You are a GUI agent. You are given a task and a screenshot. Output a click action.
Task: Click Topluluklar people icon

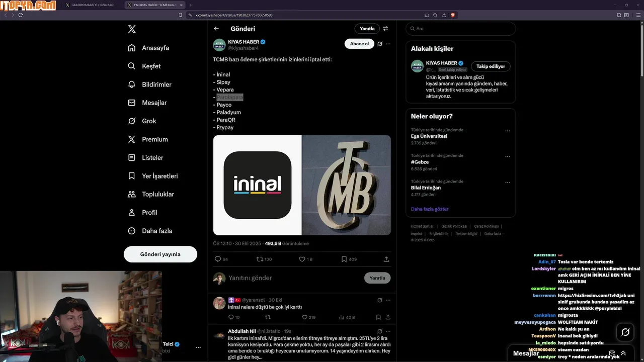[x=132, y=194]
